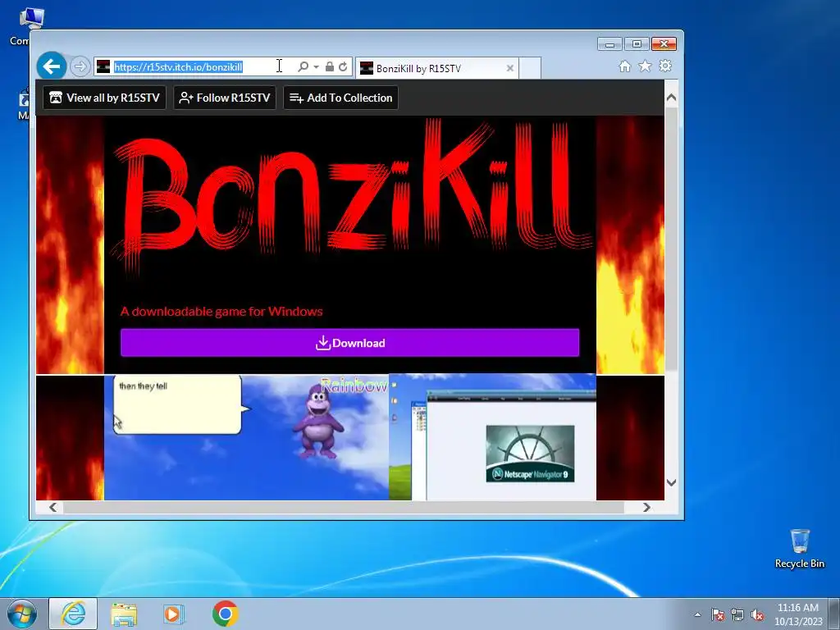This screenshot has height=630, width=840.
Task: Click Internet Explorer taskbar icon
Action: coord(73,614)
